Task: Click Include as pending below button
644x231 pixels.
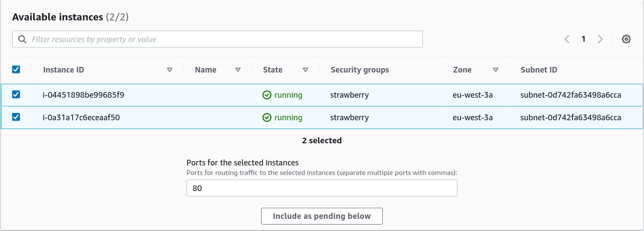Action: point(322,216)
